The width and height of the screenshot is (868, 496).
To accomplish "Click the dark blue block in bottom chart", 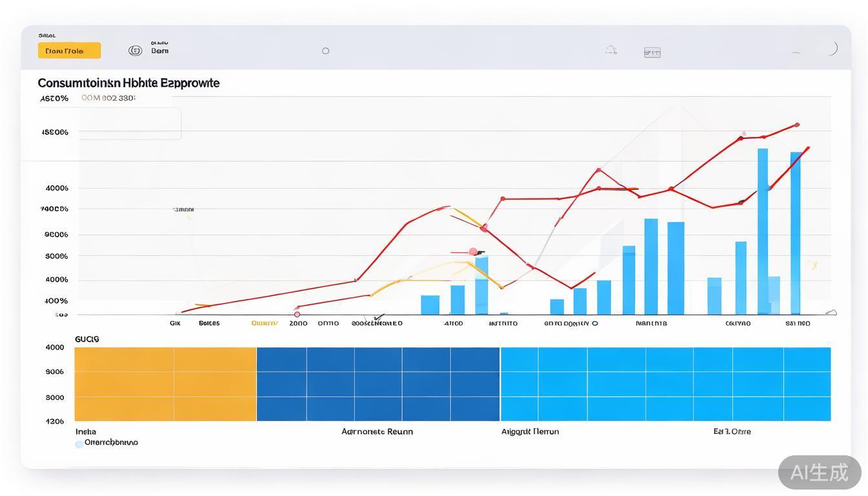I will click(378, 384).
